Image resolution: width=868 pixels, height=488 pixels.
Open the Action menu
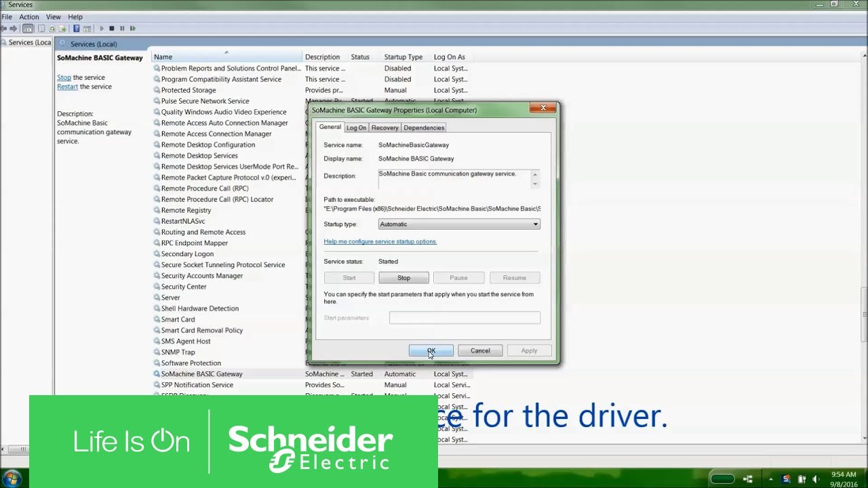pyautogui.click(x=29, y=17)
